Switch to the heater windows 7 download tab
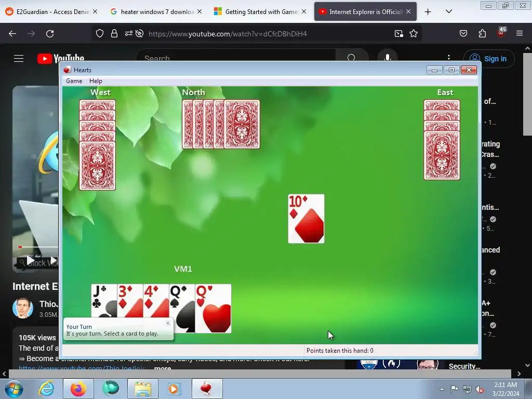Screen dimensions: 532x399 (x=156, y=11)
